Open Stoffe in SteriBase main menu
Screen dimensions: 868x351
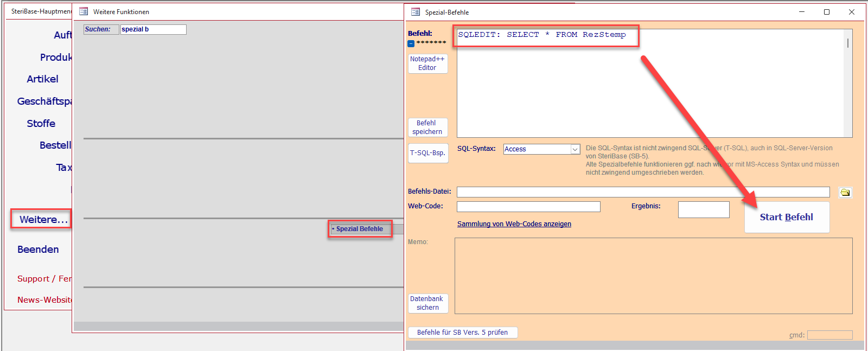point(41,124)
